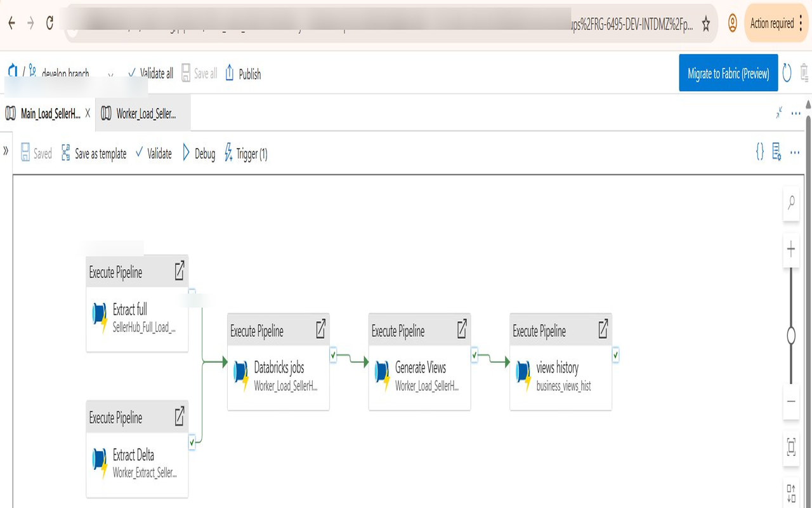Zoom out with the minus icon
Viewport: 812px width, 508px height.
pyautogui.click(x=791, y=401)
